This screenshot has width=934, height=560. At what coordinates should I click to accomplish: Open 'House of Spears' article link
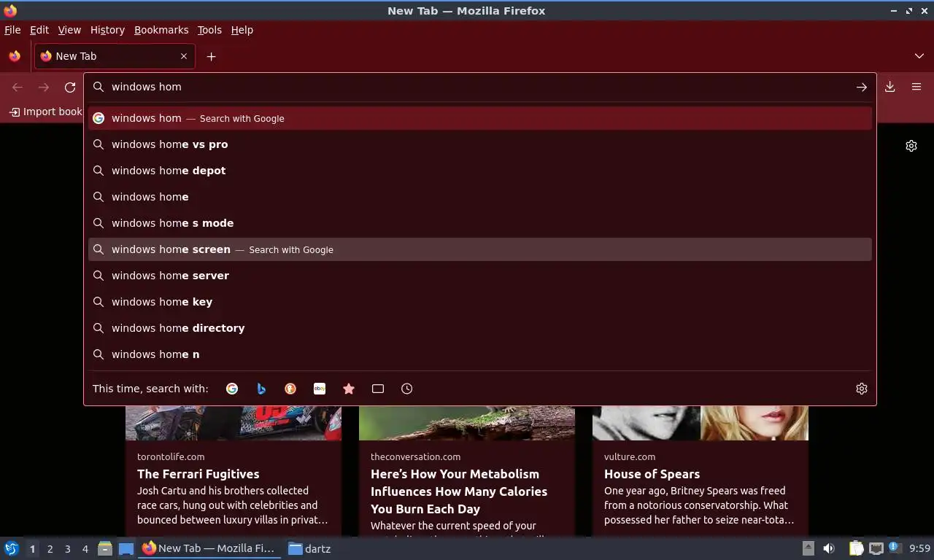(652, 474)
